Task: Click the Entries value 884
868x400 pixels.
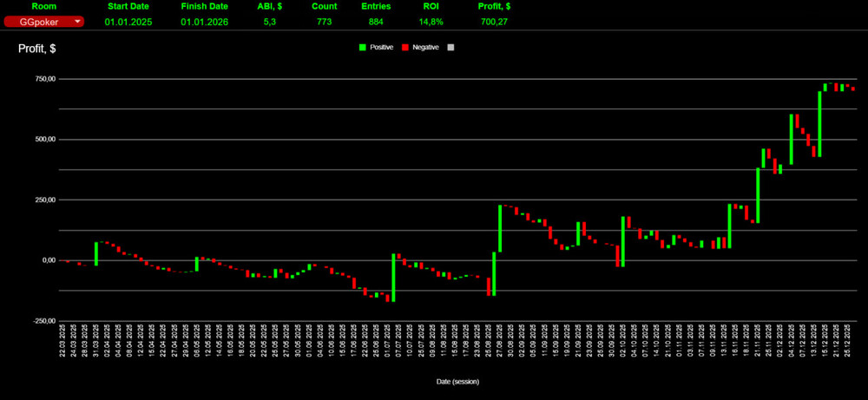Action: pyautogui.click(x=378, y=22)
